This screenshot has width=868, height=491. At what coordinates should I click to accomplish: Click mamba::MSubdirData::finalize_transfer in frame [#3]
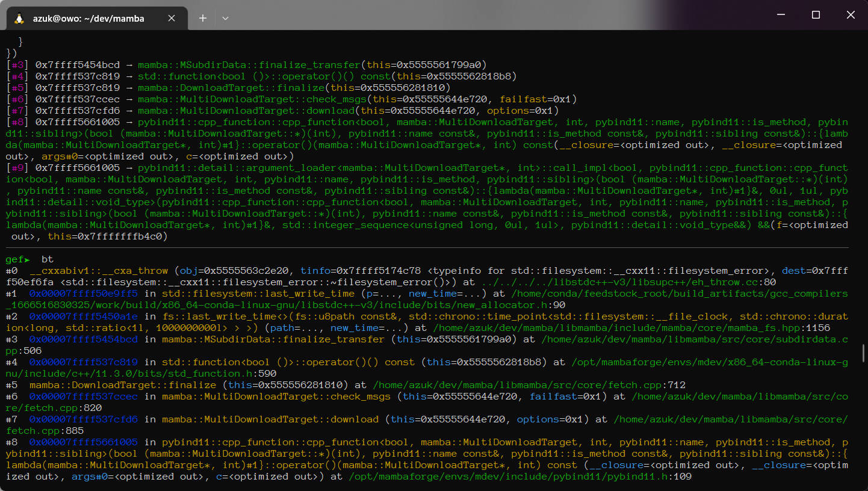[249, 65]
